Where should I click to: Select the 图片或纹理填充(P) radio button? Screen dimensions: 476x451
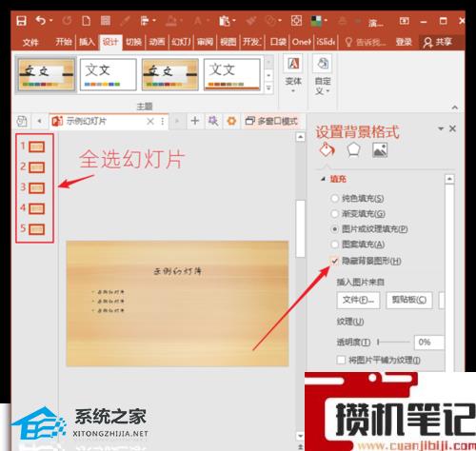pos(334,229)
